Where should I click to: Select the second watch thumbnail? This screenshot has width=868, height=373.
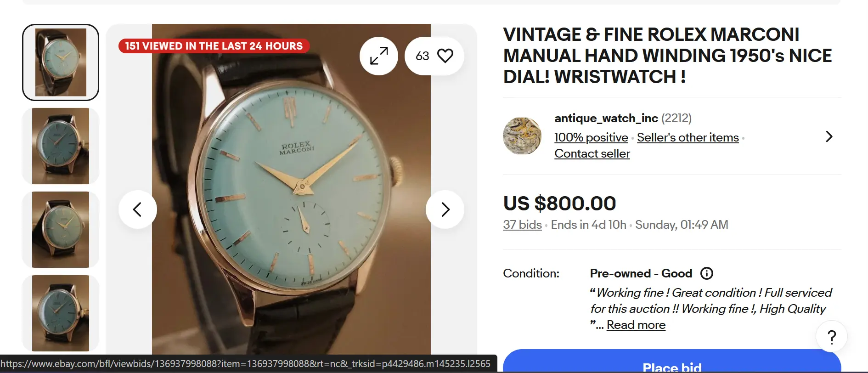pos(61,146)
